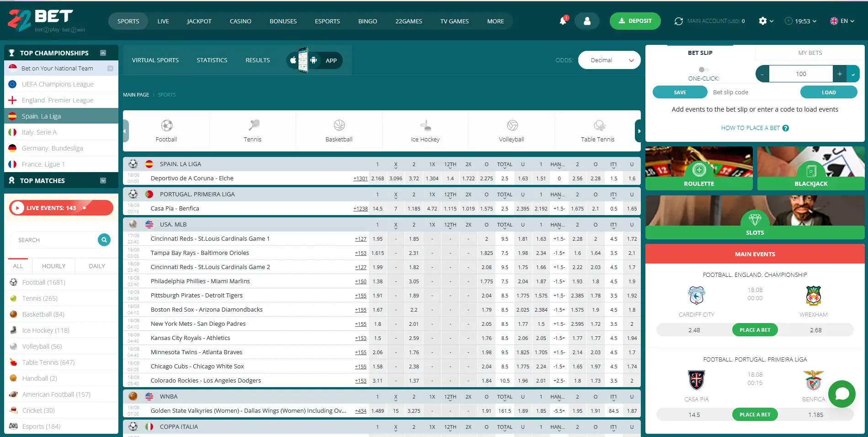Open the settings gear menu
The height and width of the screenshot is (437, 868).
766,21
